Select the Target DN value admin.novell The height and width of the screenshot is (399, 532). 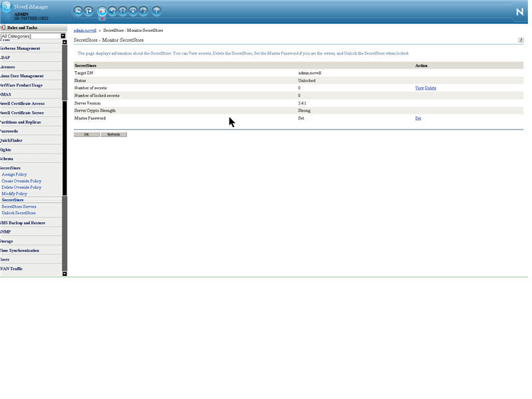pyautogui.click(x=309, y=73)
